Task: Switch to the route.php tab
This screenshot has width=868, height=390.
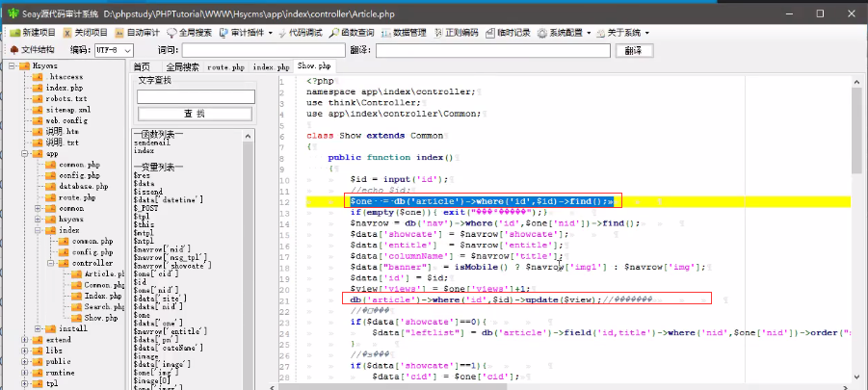Action: point(225,67)
